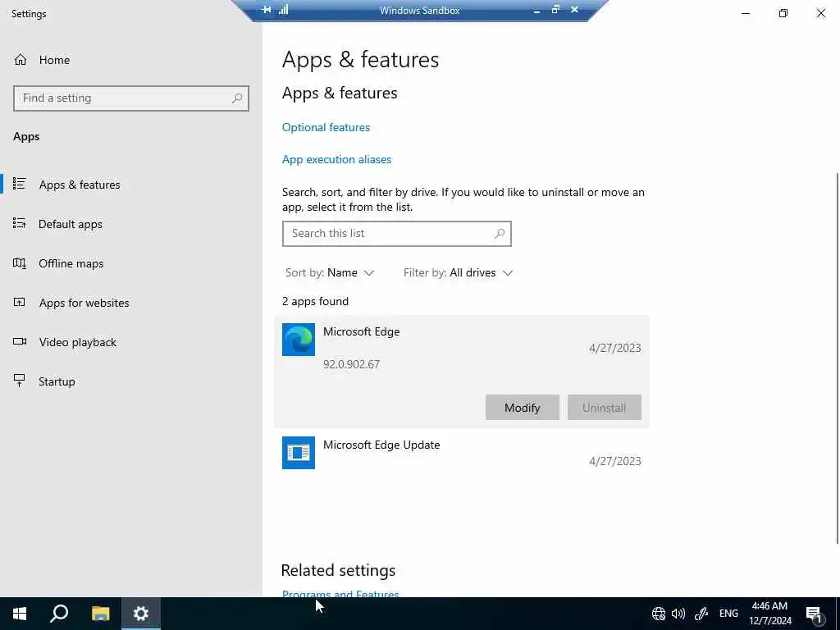Click 4/27/2023 date of Edge Update

(x=615, y=461)
